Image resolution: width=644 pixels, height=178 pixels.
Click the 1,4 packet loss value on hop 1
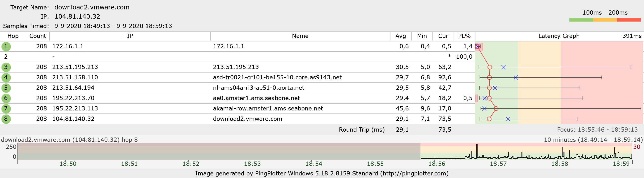coord(468,46)
